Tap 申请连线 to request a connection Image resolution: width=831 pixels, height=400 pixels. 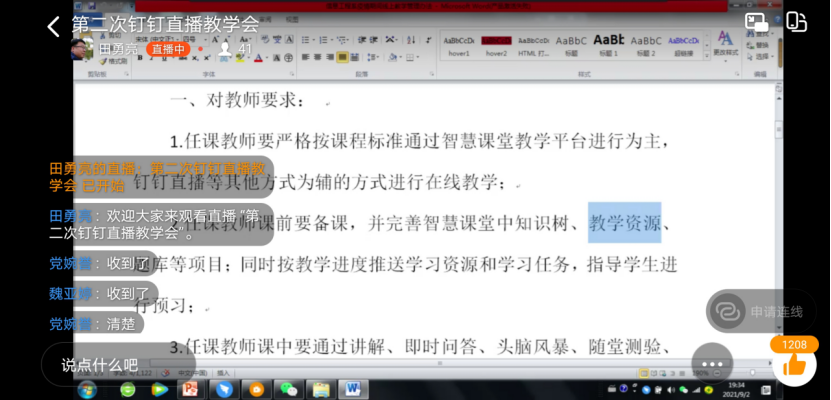pyautogui.click(x=761, y=312)
